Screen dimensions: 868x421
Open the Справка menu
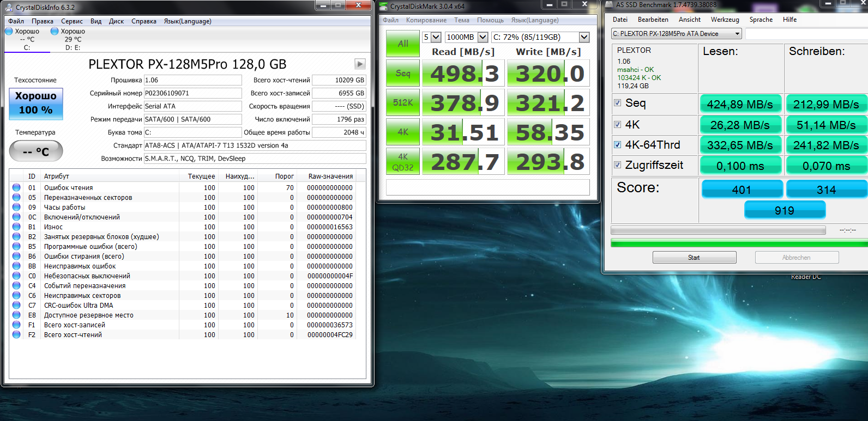pyautogui.click(x=144, y=21)
